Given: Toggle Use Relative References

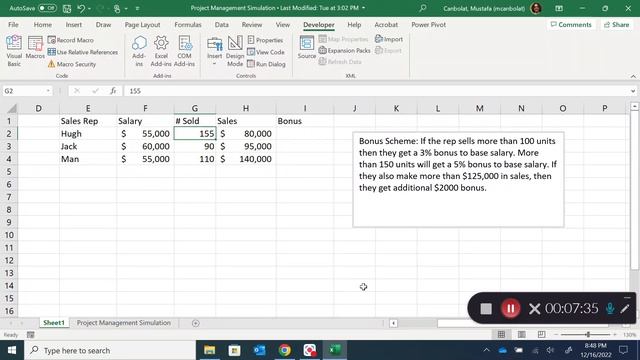Looking at the screenshot, I should [83, 52].
